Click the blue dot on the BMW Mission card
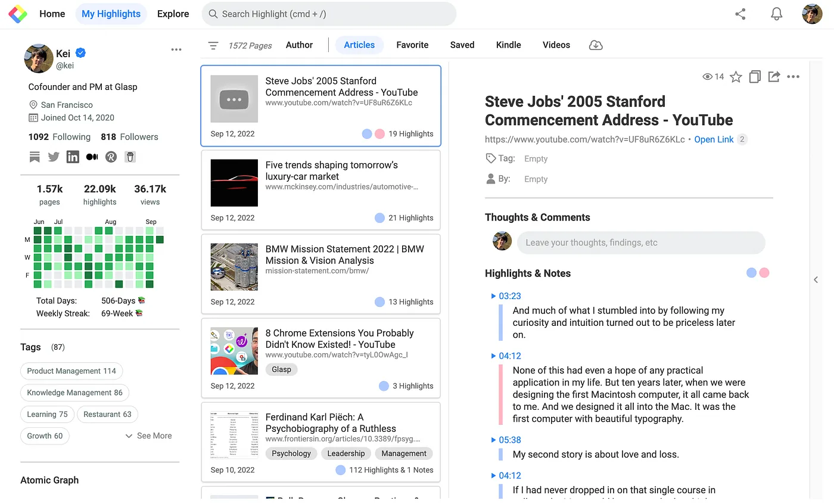The width and height of the screenshot is (834, 504). pos(379,302)
